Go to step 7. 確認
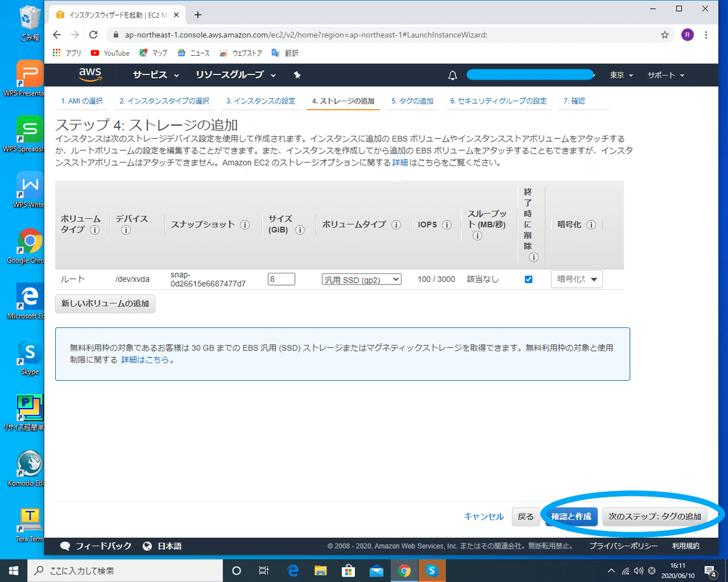Image resolution: width=728 pixels, height=582 pixels. point(574,101)
